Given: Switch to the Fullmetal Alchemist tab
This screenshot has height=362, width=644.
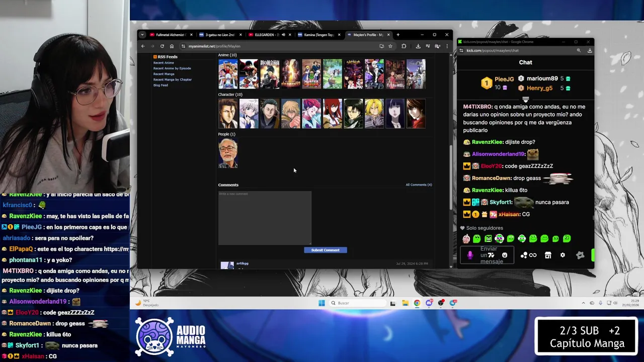Looking at the screenshot, I should click(170, 35).
